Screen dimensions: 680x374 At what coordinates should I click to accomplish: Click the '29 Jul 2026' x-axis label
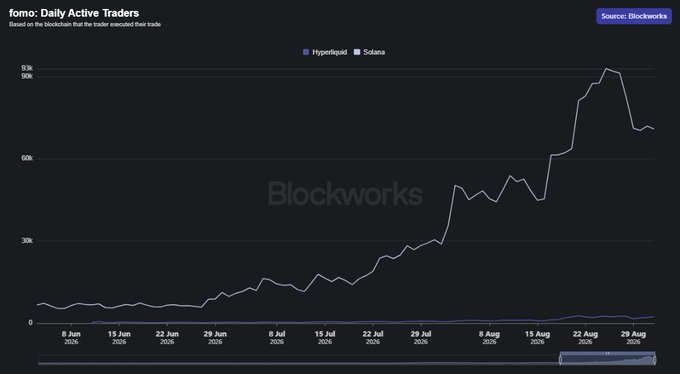tap(421, 338)
